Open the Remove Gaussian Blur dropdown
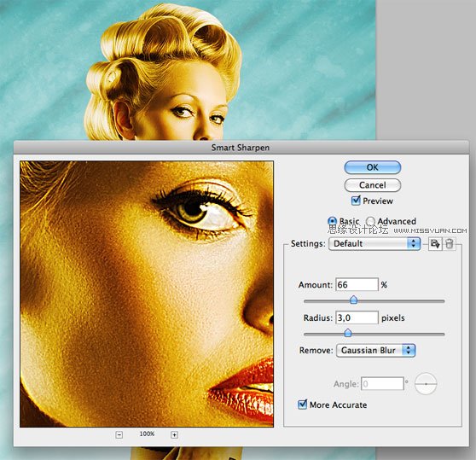This screenshot has width=476, height=460. pos(375,351)
